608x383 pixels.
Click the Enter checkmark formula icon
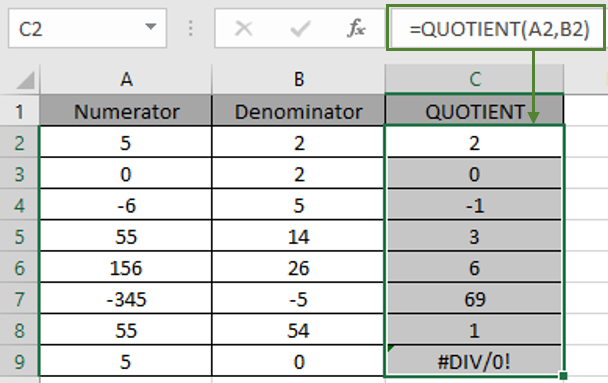coord(300,29)
